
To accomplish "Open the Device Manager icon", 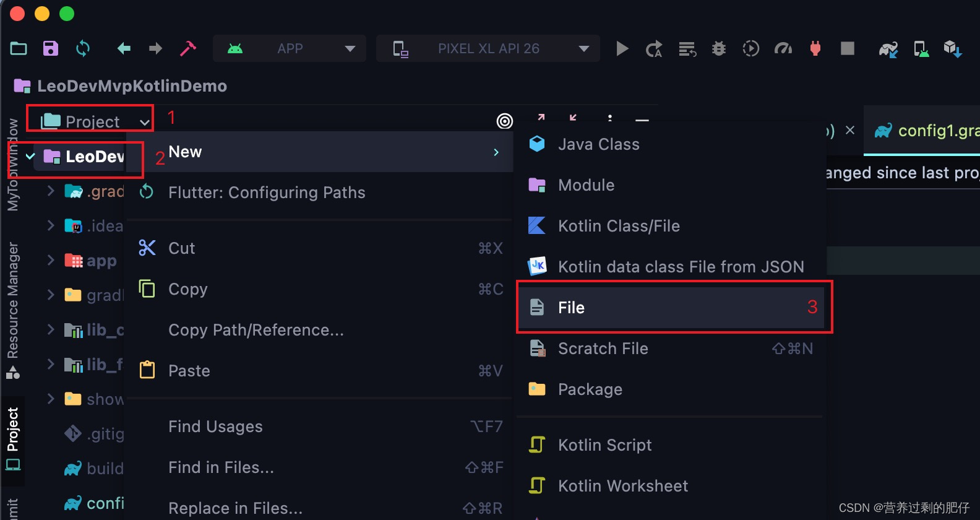I will coord(921,49).
